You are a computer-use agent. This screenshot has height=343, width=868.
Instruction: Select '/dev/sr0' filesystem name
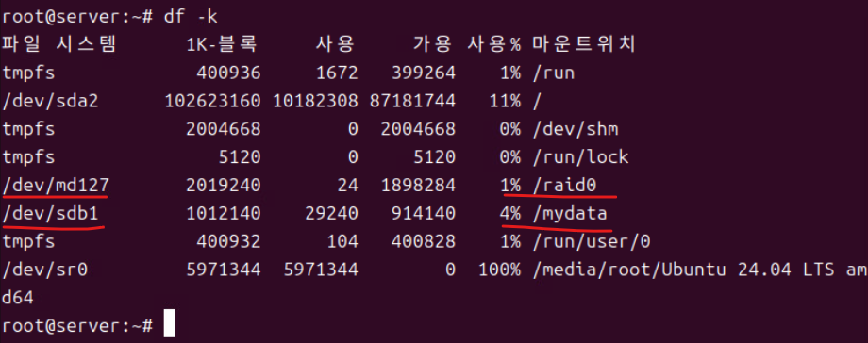pyautogui.click(x=45, y=269)
